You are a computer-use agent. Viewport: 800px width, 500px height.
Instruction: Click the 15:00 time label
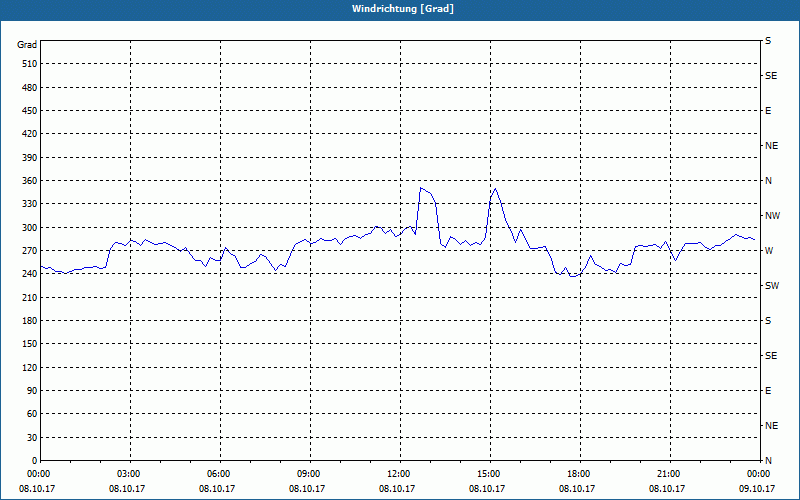(x=488, y=474)
